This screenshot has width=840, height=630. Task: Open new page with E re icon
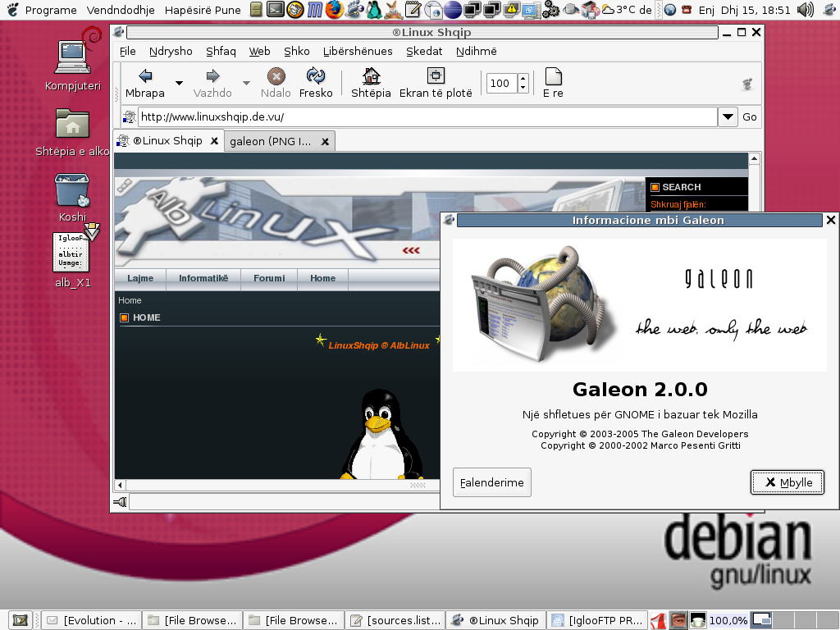point(553,75)
